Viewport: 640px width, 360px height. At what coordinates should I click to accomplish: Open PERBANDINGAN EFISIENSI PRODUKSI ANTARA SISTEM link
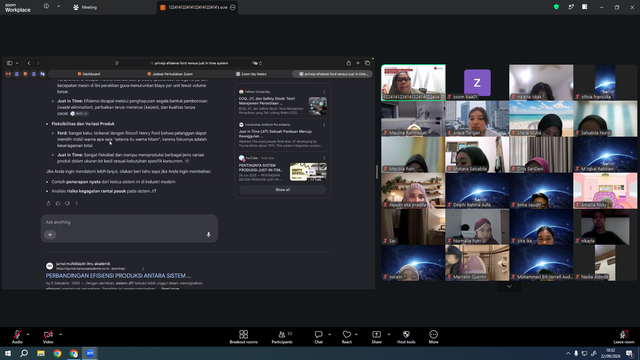[x=118, y=276]
